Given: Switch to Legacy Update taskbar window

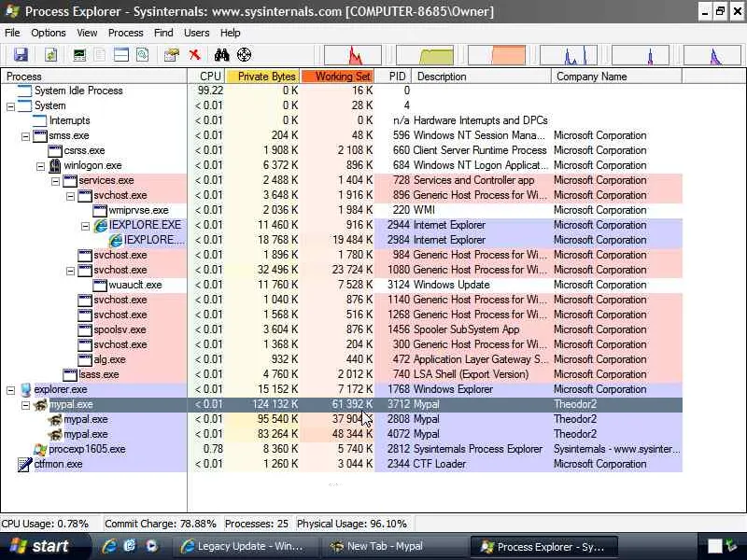Looking at the screenshot, I should (x=246, y=546).
